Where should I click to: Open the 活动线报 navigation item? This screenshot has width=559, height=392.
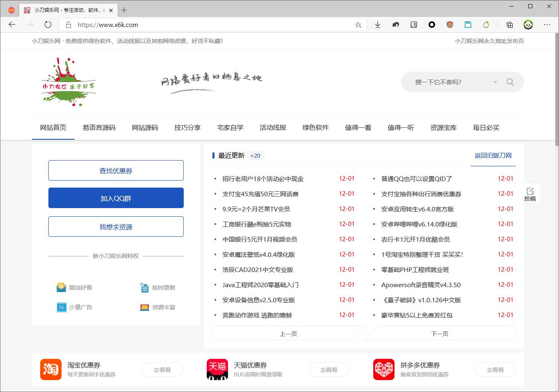pyautogui.click(x=273, y=128)
